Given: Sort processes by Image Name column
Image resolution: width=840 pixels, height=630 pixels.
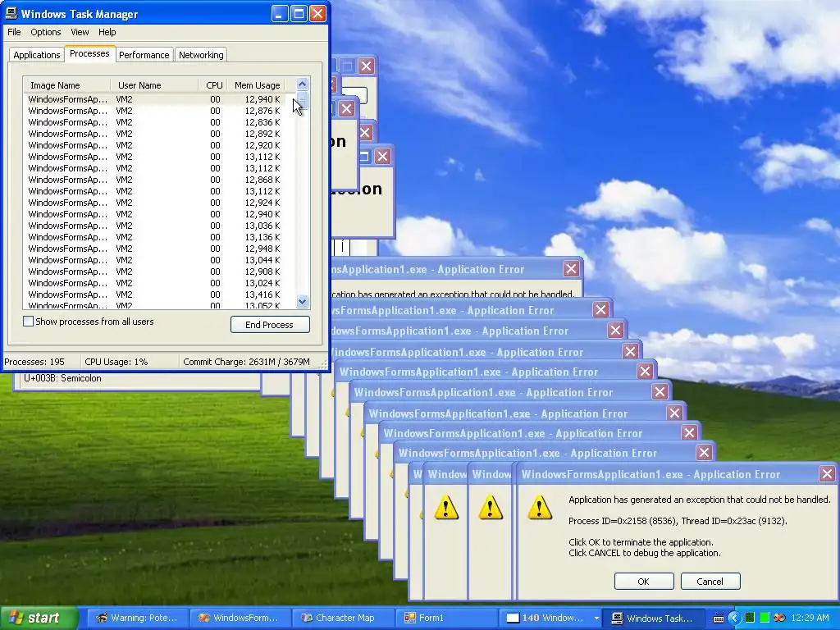Looking at the screenshot, I should (x=67, y=85).
